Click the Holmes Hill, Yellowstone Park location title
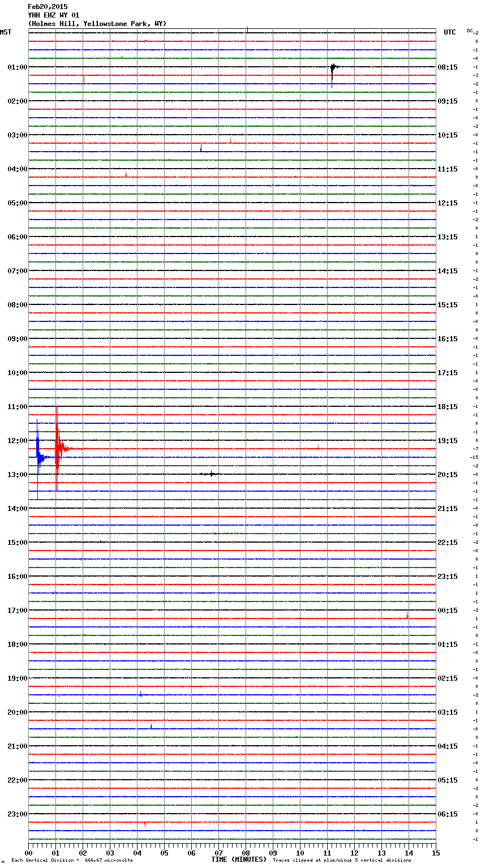This screenshot has height=868, width=481. (x=97, y=24)
